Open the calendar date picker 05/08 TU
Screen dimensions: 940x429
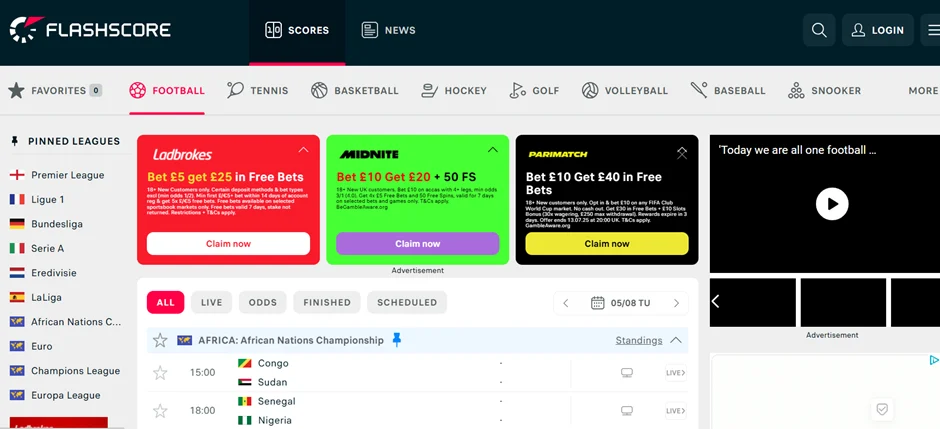tap(621, 303)
